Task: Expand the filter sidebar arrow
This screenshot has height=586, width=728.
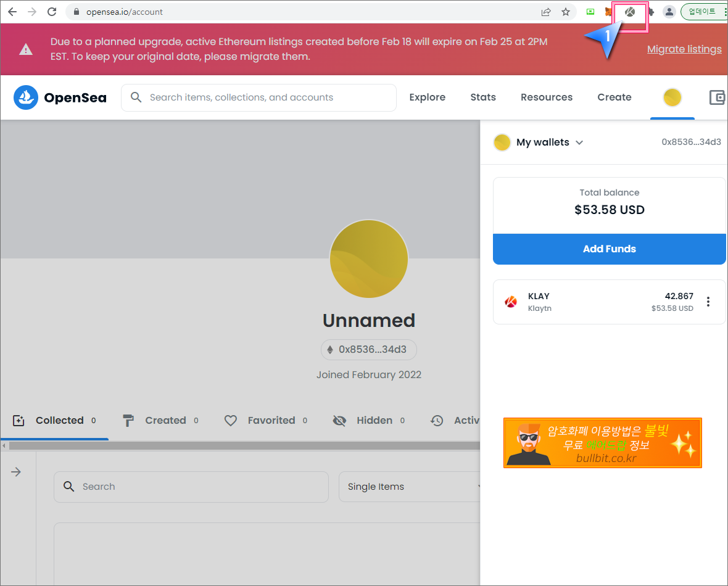Action: point(16,472)
